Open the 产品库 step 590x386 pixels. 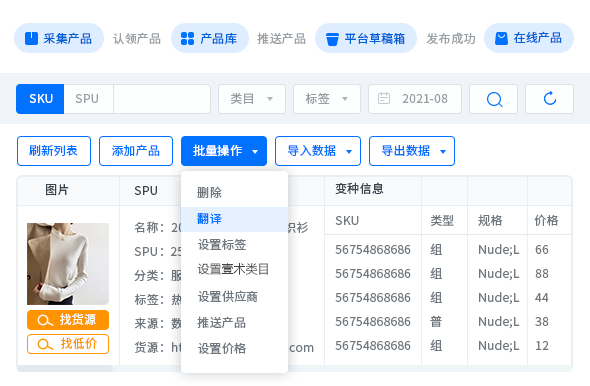210,38
